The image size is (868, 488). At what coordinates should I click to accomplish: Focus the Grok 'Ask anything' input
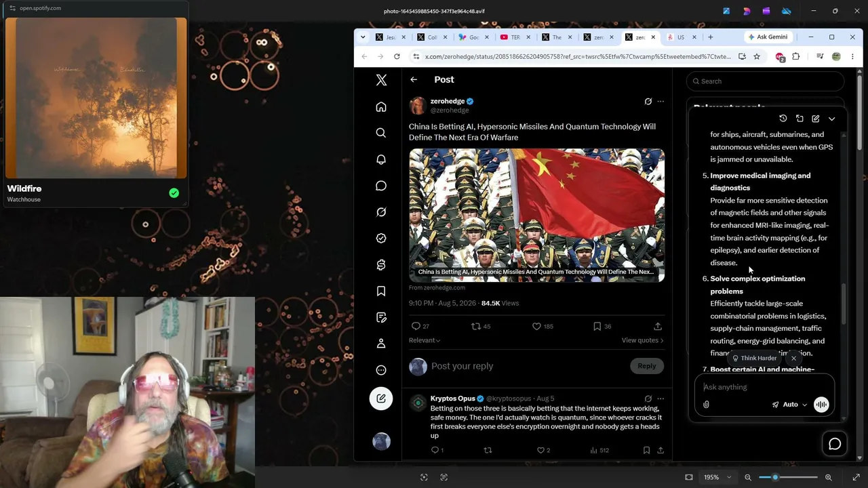click(764, 387)
